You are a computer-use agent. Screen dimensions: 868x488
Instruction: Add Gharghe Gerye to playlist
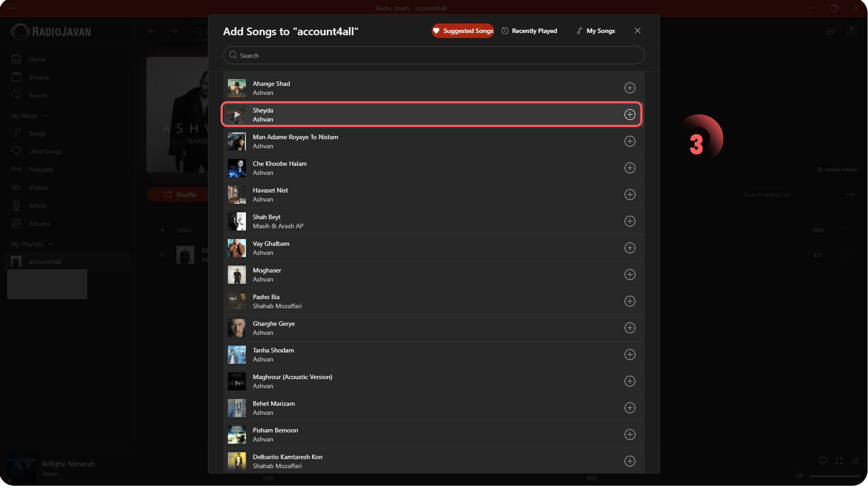coord(630,328)
